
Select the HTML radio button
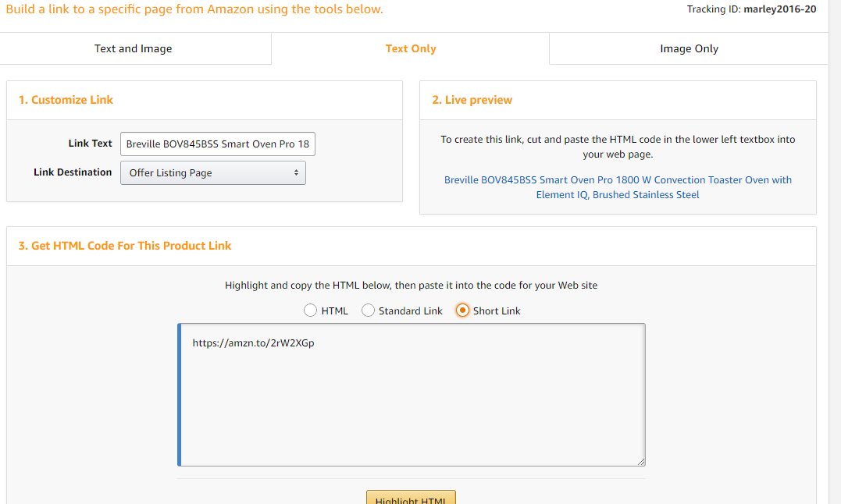click(310, 311)
